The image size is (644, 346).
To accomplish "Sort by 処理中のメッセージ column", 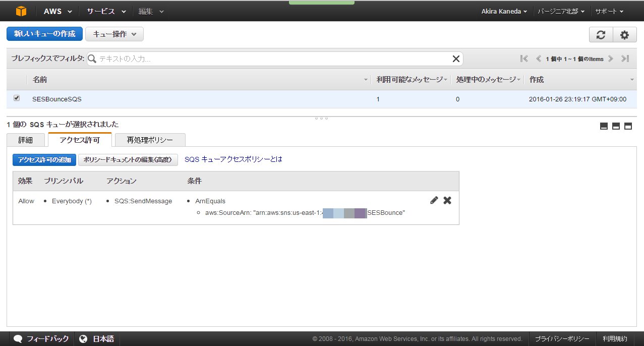I will tap(486, 80).
